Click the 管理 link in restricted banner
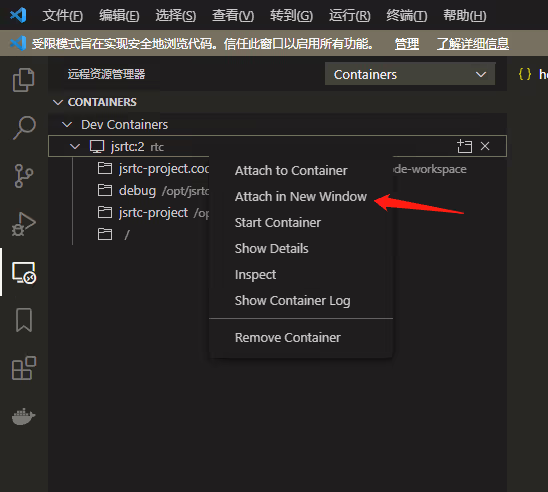548x492 pixels. [406, 44]
